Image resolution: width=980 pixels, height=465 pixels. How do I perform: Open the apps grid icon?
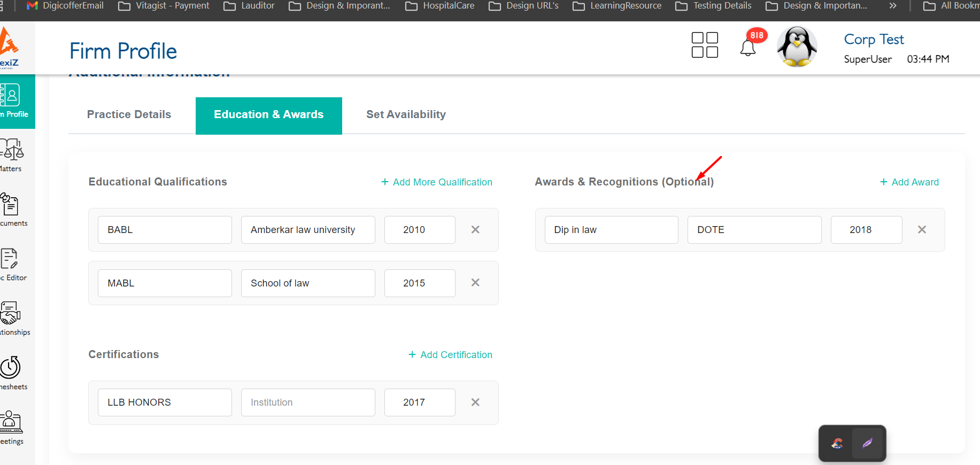[x=705, y=45]
